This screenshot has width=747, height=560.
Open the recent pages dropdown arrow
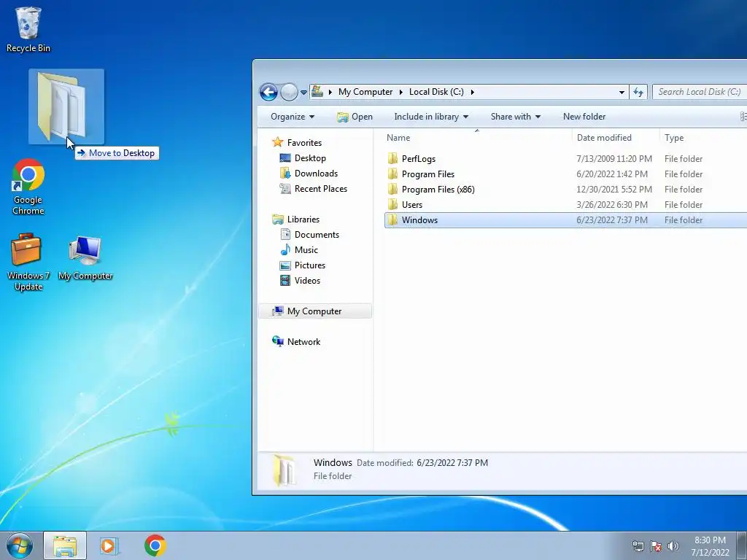pyautogui.click(x=303, y=93)
